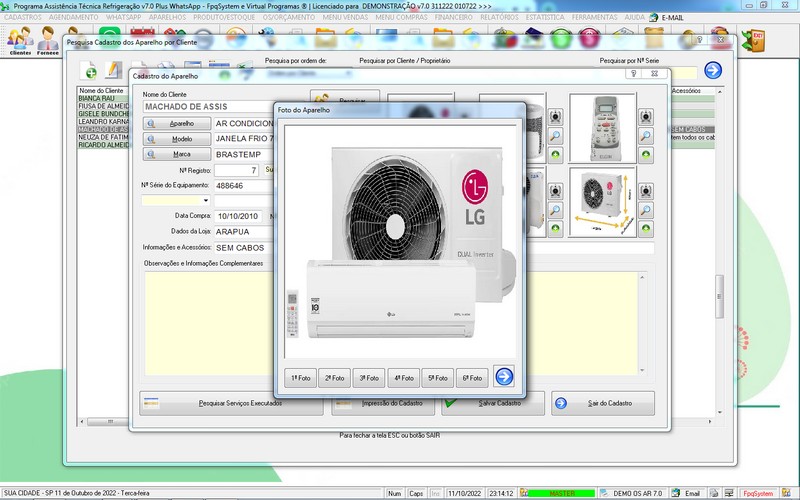Click the remote control photo thumbnail
800x500 pixels.
coord(603,128)
